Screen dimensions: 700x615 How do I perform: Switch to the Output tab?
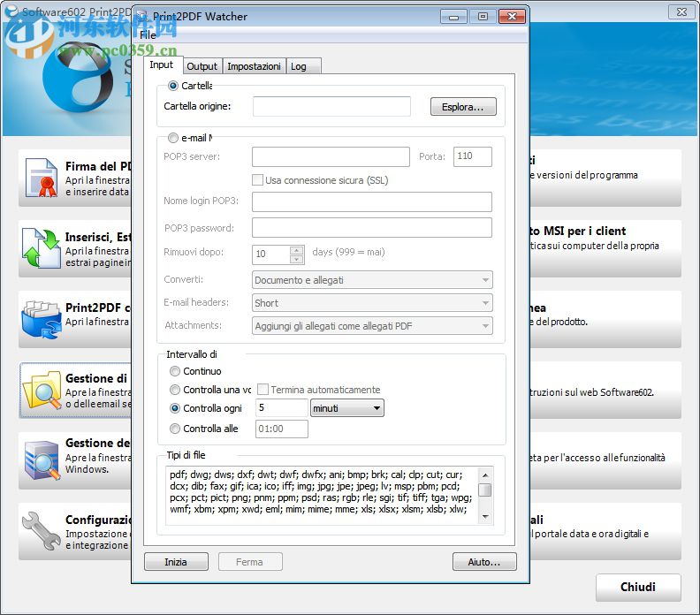click(x=202, y=66)
